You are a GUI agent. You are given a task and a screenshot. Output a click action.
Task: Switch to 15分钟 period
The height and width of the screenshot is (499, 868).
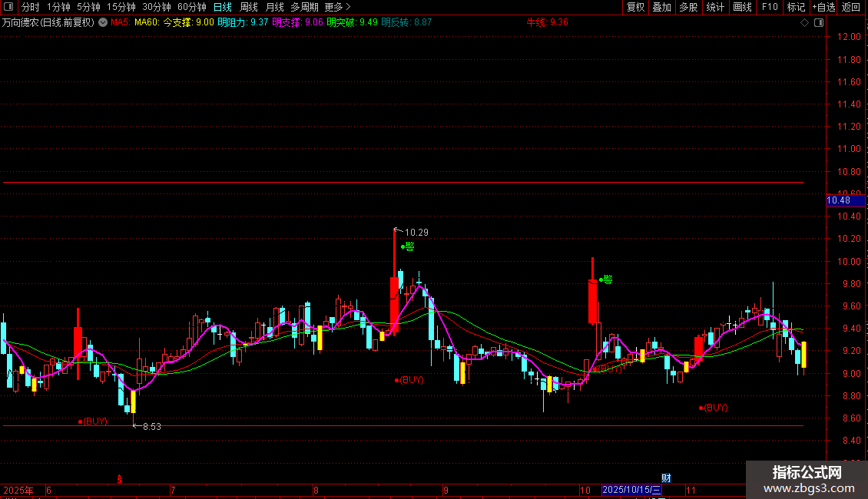pos(121,7)
